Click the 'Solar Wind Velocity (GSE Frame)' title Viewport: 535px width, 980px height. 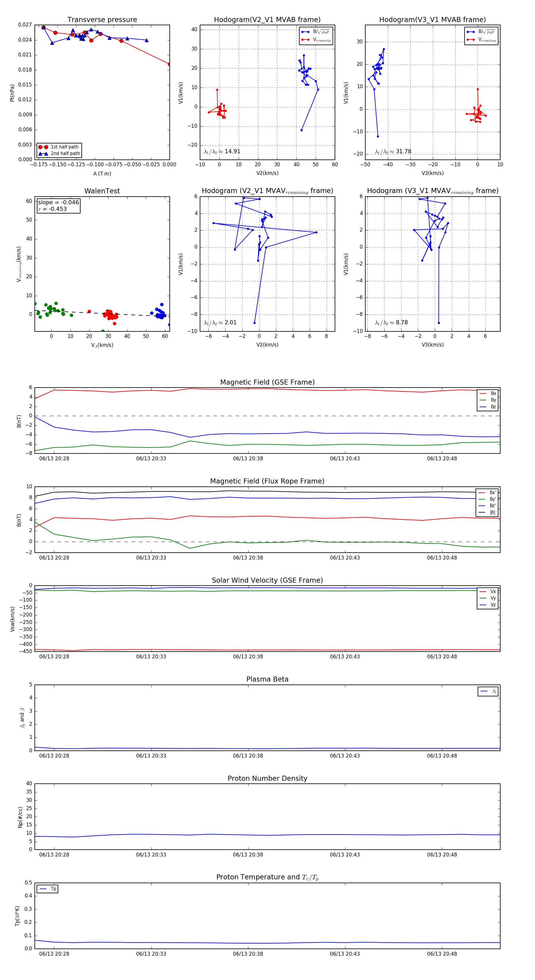[x=267, y=580]
